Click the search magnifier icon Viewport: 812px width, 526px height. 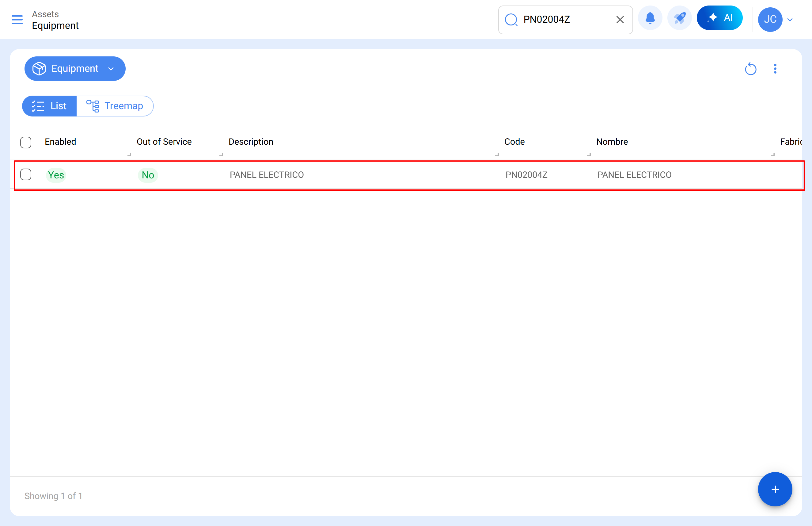click(511, 19)
